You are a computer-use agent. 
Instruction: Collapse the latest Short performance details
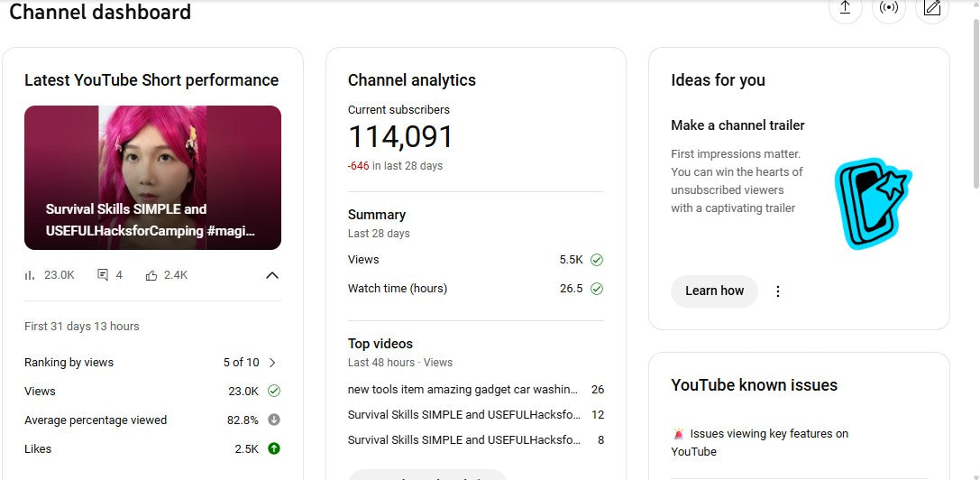pyautogui.click(x=272, y=275)
